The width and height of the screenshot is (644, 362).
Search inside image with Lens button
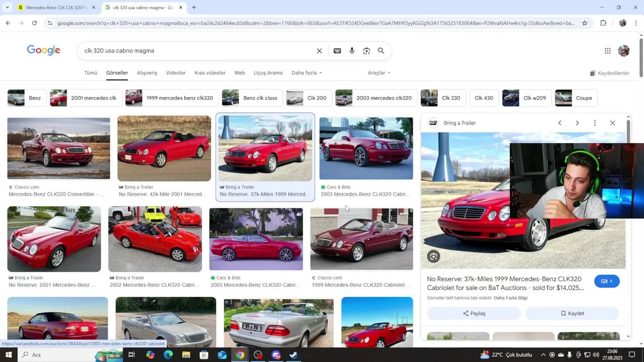[433, 256]
